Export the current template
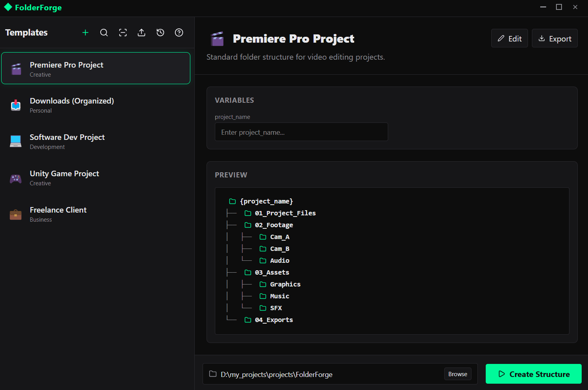This screenshot has width=588, height=390. tap(554, 38)
